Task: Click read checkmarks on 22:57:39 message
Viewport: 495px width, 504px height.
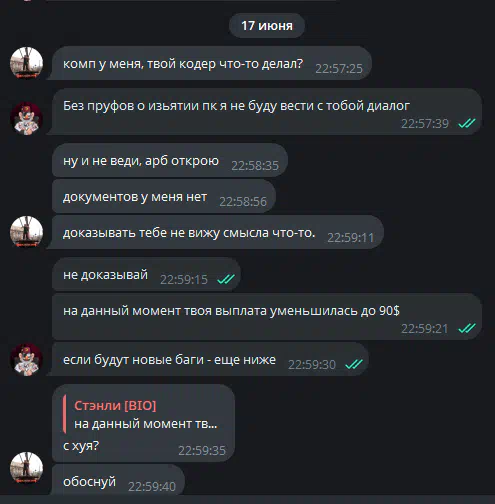Action: [467, 123]
